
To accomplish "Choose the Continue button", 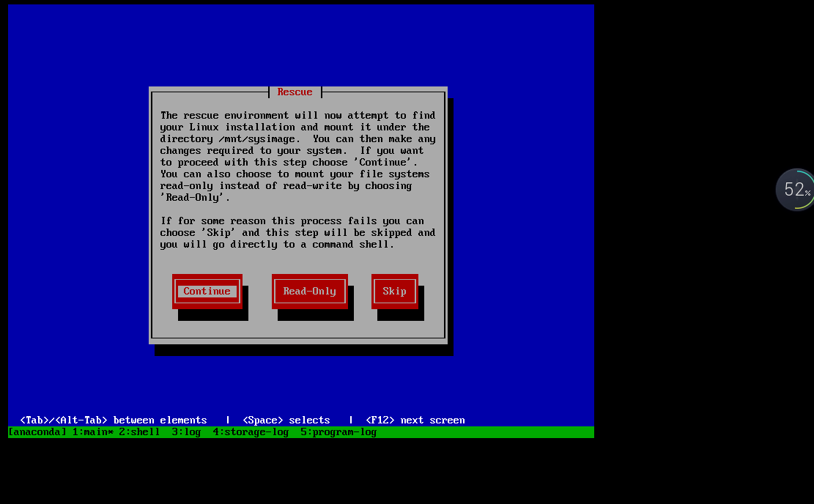I will 207,291.
